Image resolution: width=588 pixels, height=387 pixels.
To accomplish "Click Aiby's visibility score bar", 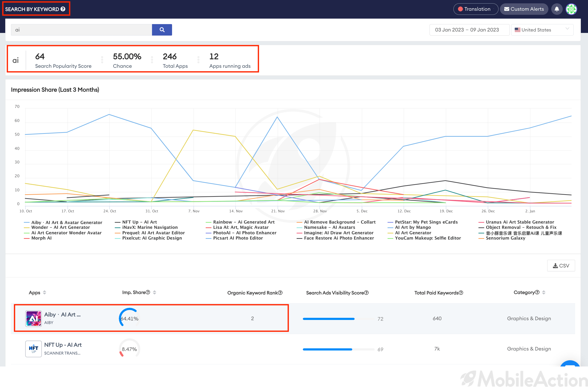I will click(x=338, y=319).
